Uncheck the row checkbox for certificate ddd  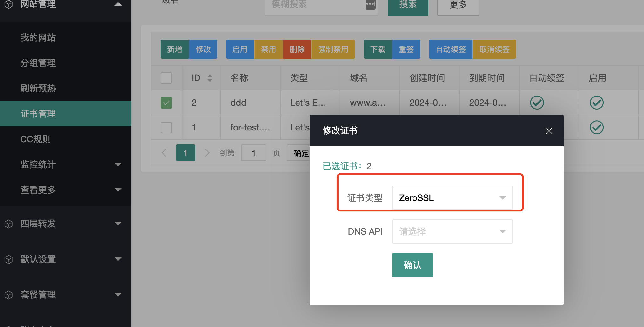pyautogui.click(x=166, y=103)
